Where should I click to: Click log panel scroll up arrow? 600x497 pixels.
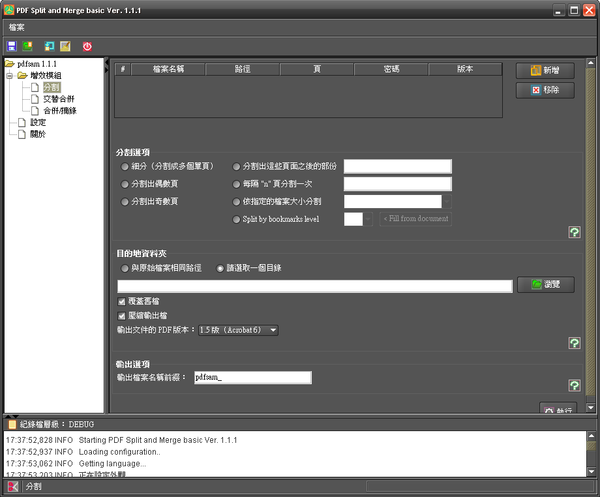tap(591, 436)
